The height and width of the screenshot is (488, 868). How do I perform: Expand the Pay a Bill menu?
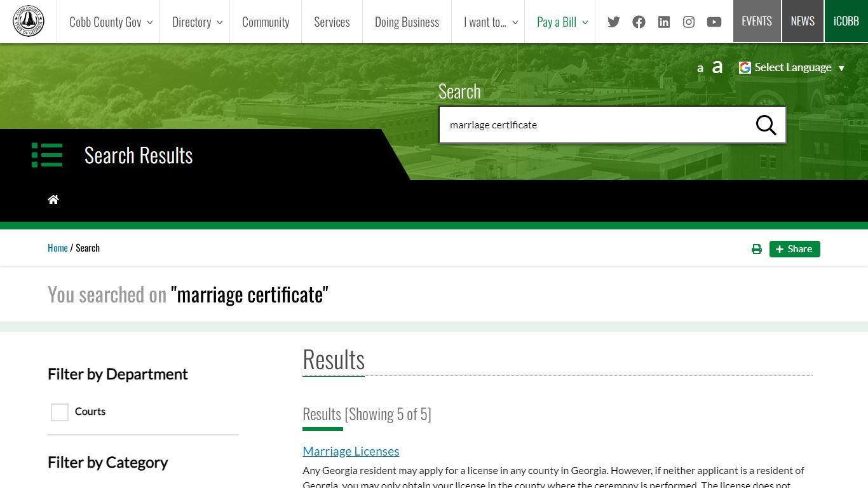[x=562, y=22]
